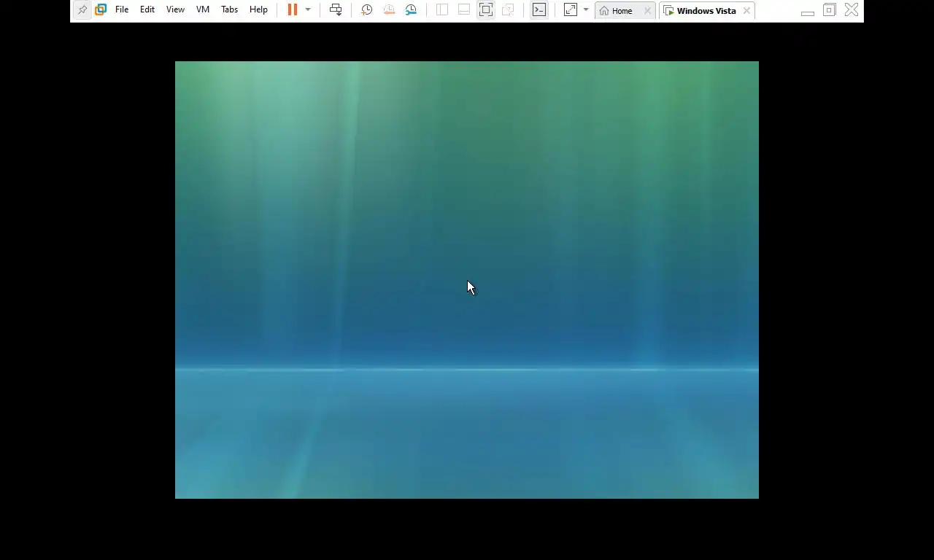Click the stretch guest display icon
Screen dimensions: 934x560
pos(571,10)
